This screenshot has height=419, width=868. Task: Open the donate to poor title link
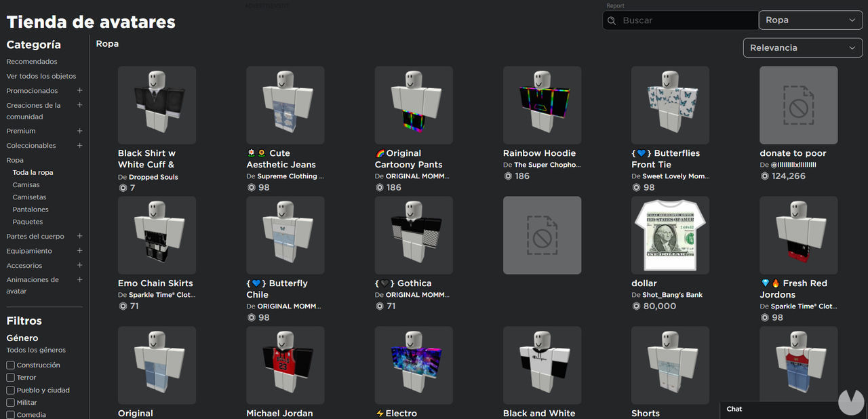[793, 153]
